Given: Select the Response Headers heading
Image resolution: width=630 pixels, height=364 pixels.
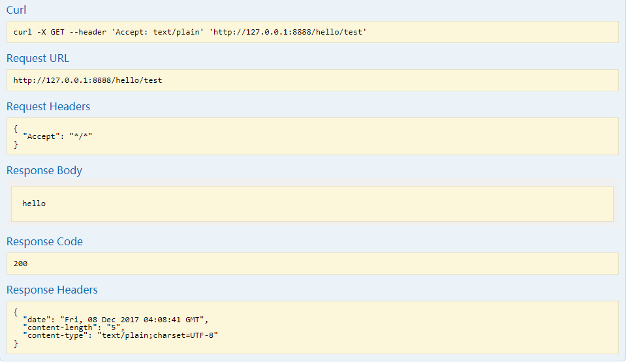Looking at the screenshot, I should click(x=52, y=290).
